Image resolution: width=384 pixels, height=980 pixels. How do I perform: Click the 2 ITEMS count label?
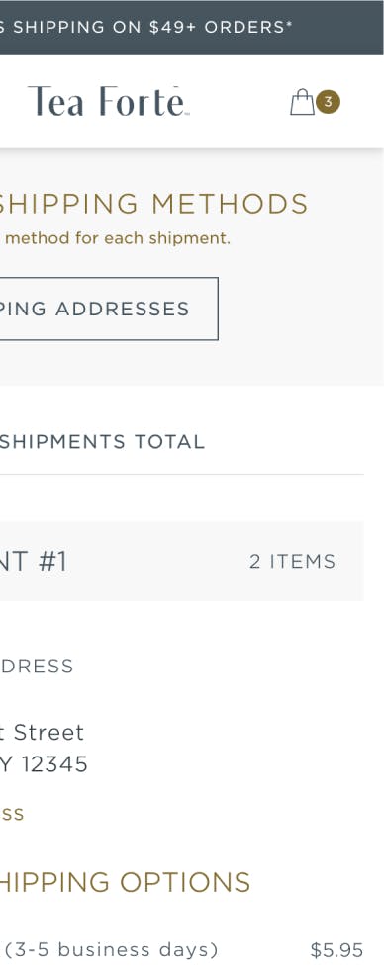293,562
